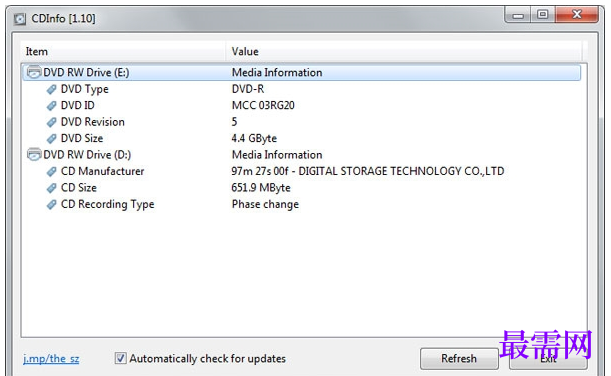Select the CD Recording Type row

tap(302, 204)
